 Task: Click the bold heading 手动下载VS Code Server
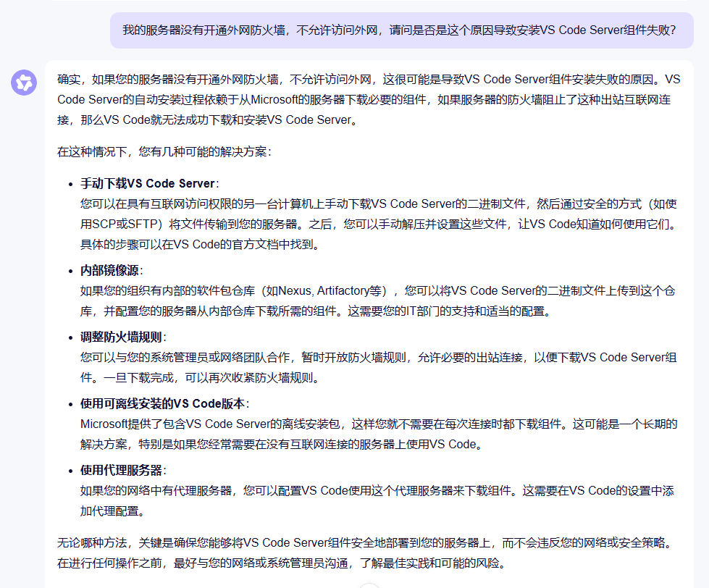[x=148, y=183]
